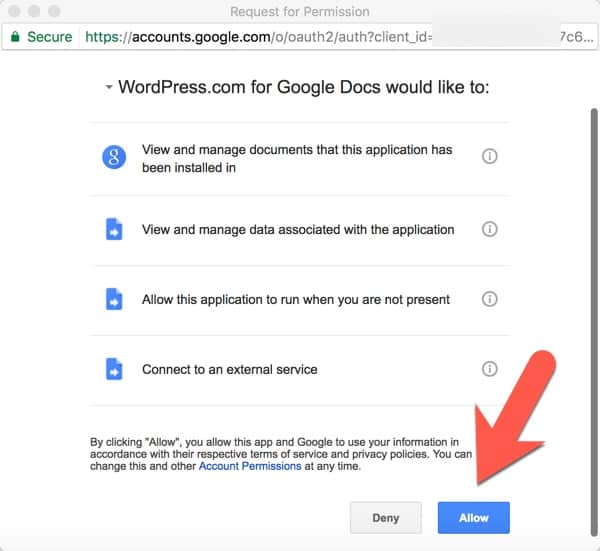Collapse the WordPress.com permissions list arrow

pos(108,88)
